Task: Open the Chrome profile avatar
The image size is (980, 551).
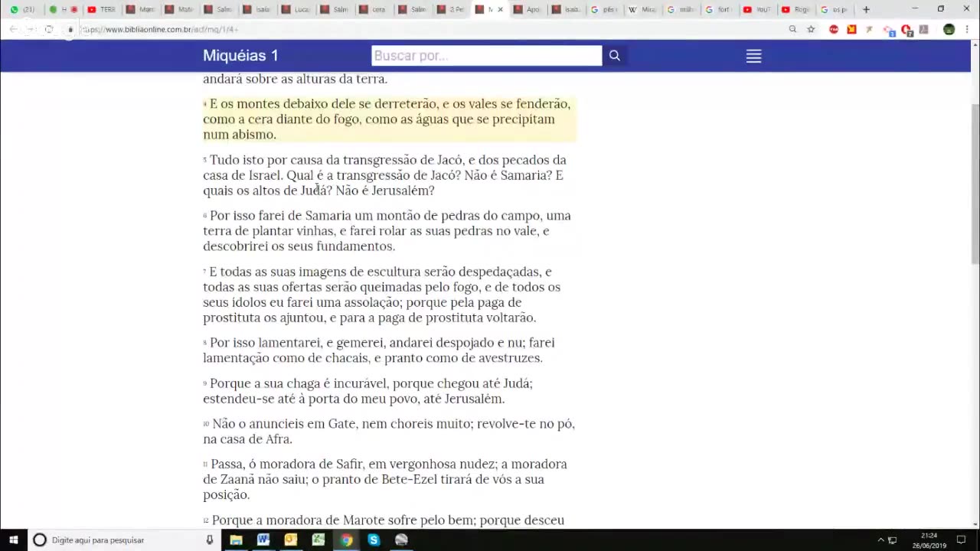Action: click(x=949, y=29)
